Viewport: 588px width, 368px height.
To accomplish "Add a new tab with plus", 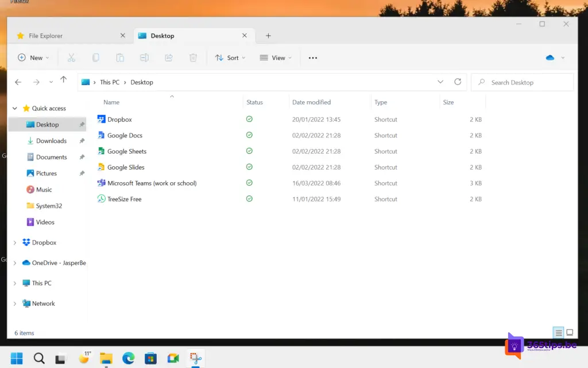I will pyautogui.click(x=268, y=36).
